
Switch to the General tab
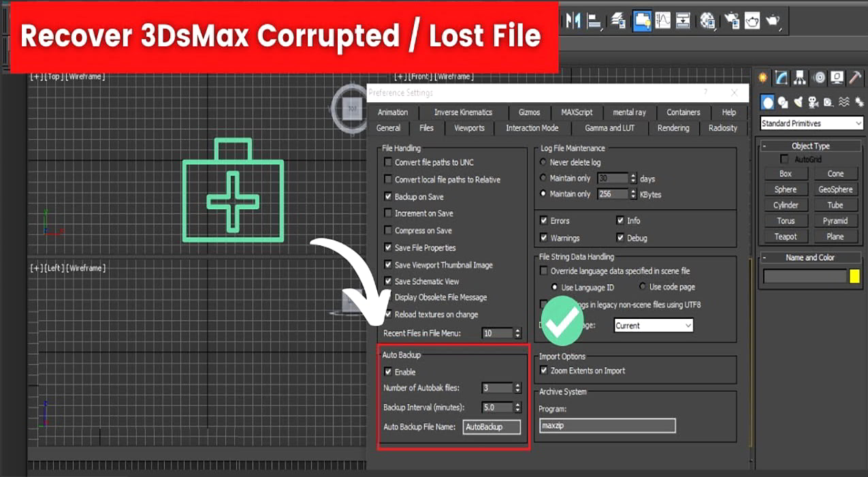pyautogui.click(x=389, y=128)
